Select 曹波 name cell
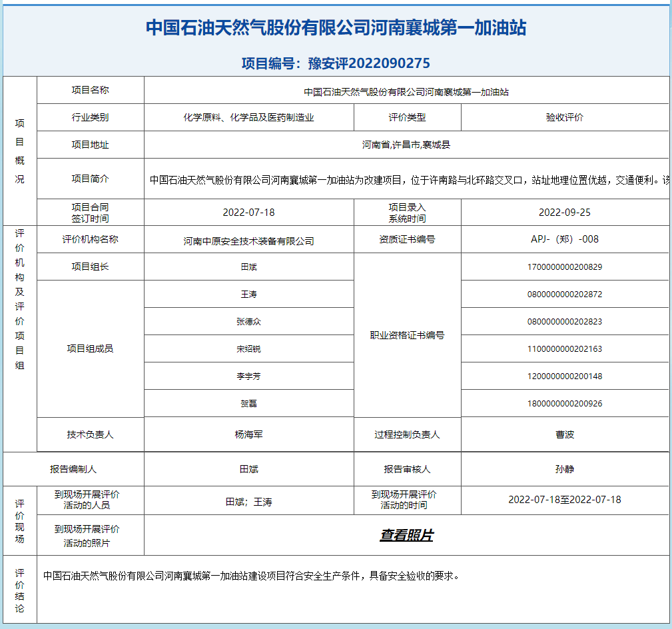 coord(564,434)
